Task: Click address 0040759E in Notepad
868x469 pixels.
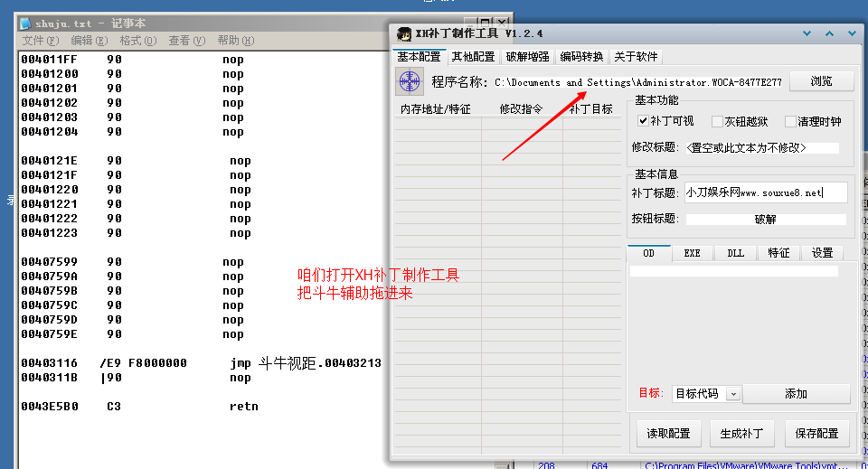Action: (x=49, y=334)
